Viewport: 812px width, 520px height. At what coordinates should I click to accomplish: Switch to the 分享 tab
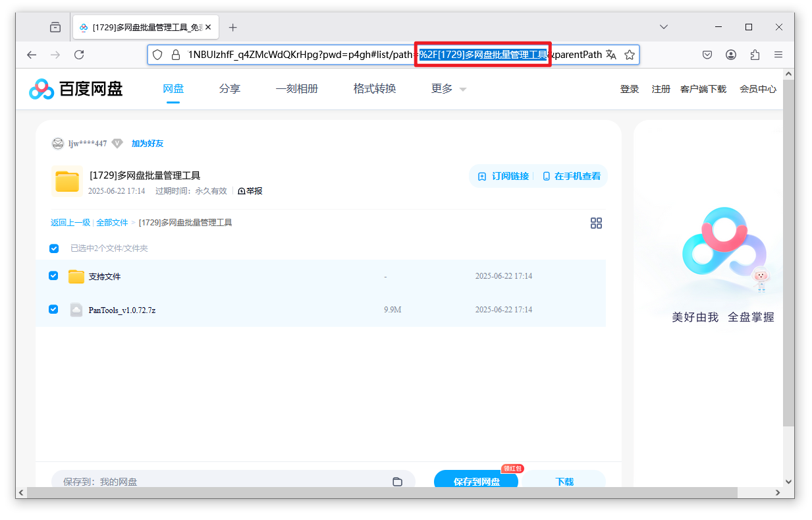[x=230, y=89]
